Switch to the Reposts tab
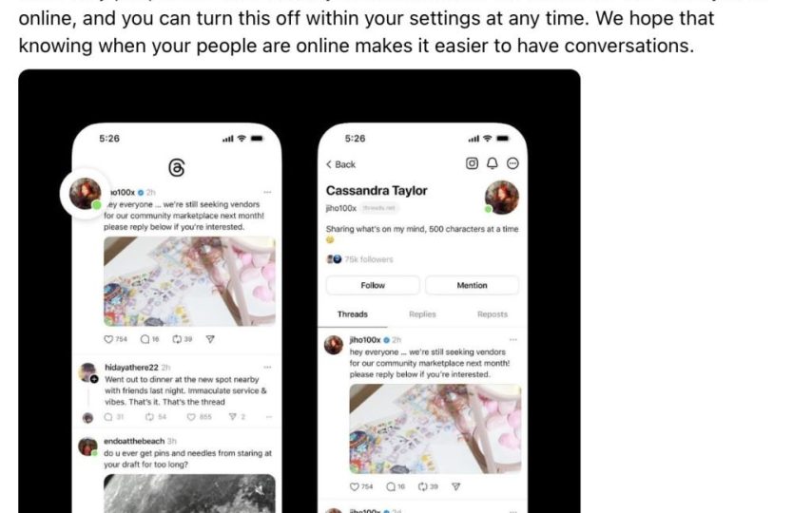This screenshot has height=513, width=812. tap(492, 314)
